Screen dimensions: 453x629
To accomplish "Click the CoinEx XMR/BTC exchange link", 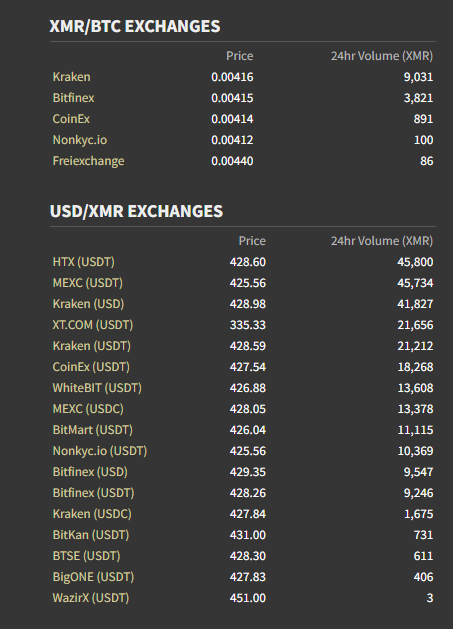I will 71,119.
